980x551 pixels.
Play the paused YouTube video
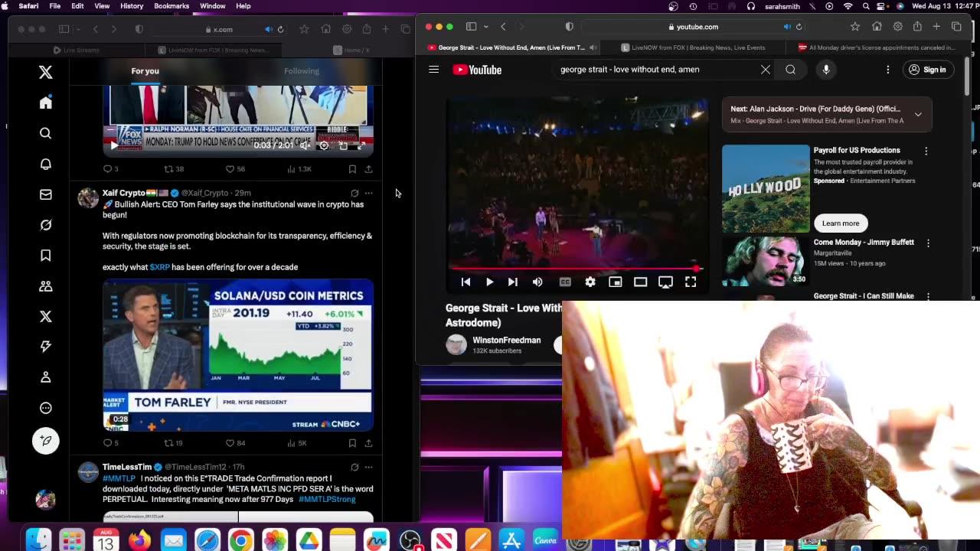click(489, 282)
